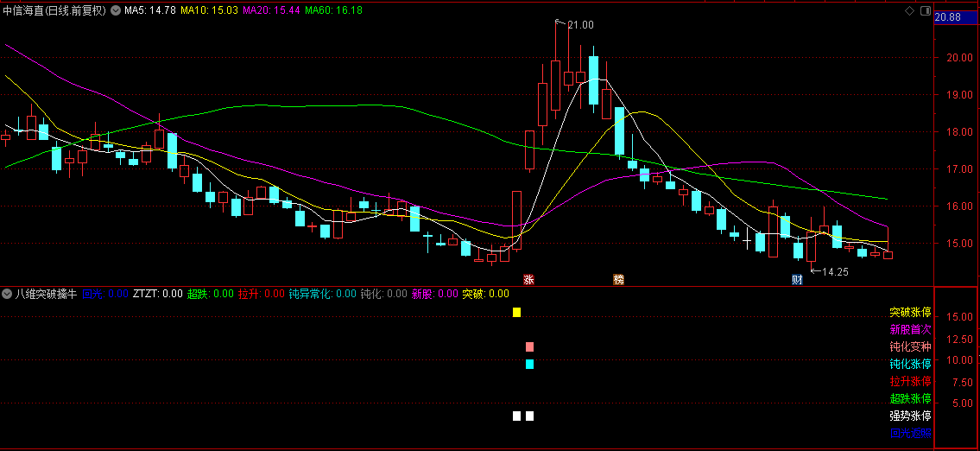Click the 突破涨停 legend label
The width and height of the screenshot is (980, 451).
click(911, 312)
